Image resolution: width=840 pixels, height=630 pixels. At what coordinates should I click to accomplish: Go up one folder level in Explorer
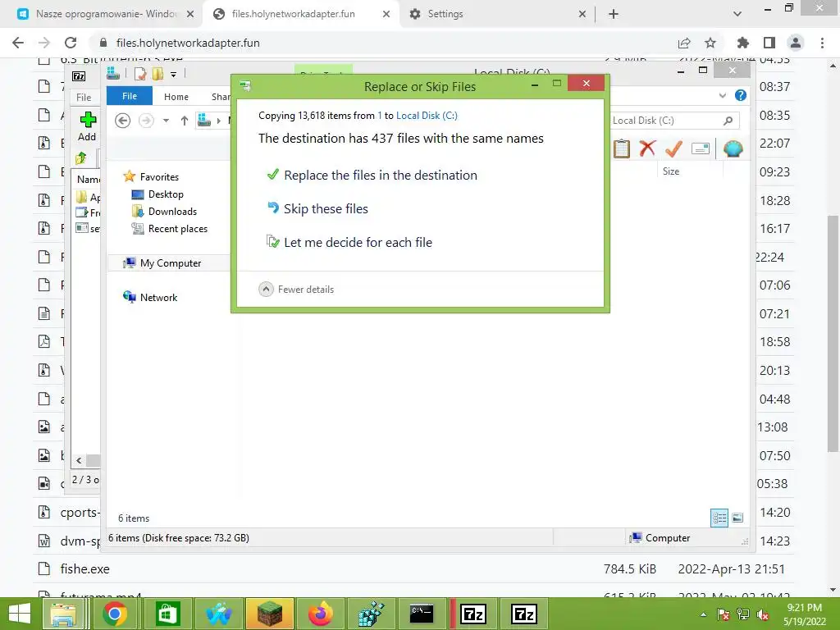click(185, 121)
